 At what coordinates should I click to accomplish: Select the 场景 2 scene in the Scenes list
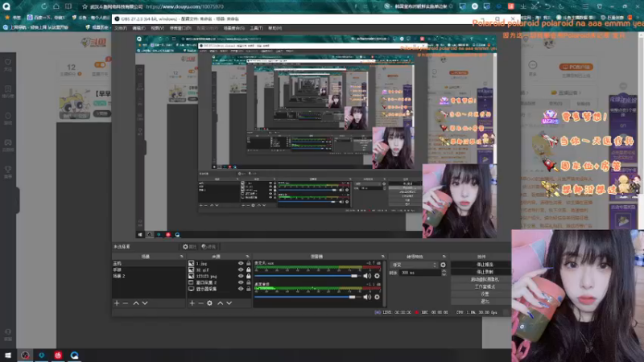(149, 276)
